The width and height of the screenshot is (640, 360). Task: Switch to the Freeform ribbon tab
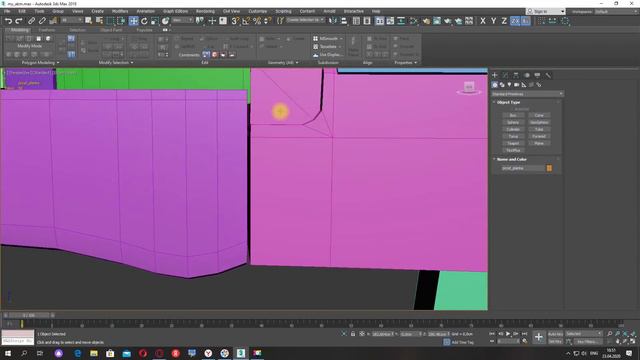[47, 30]
